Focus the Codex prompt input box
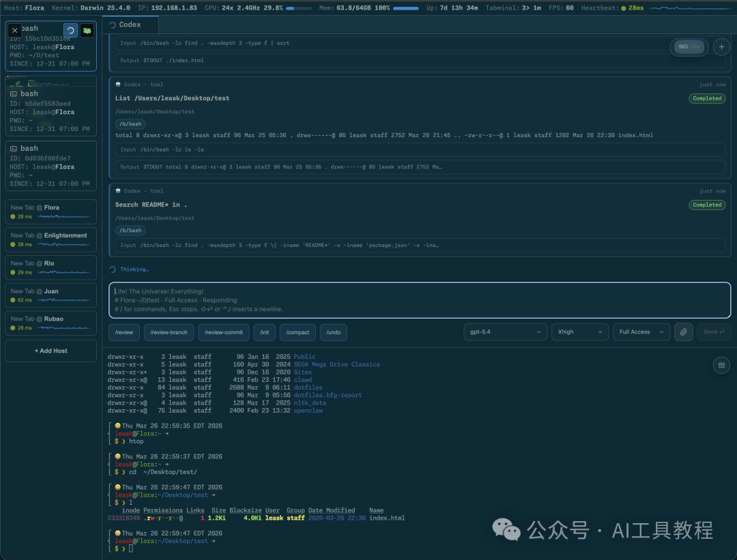Image resolution: width=737 pixels, height=560 pixels. click(420, 300)
